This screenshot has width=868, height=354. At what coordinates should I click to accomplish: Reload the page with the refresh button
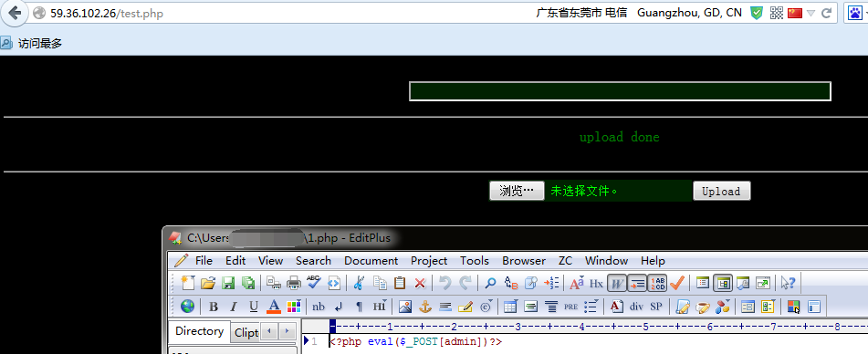point(826,13)
